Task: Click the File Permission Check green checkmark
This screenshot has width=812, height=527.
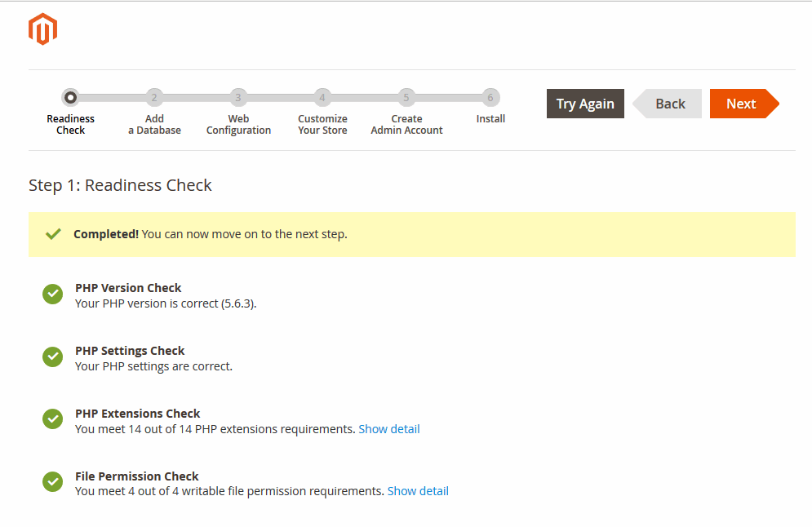Action: pos(53,483)
